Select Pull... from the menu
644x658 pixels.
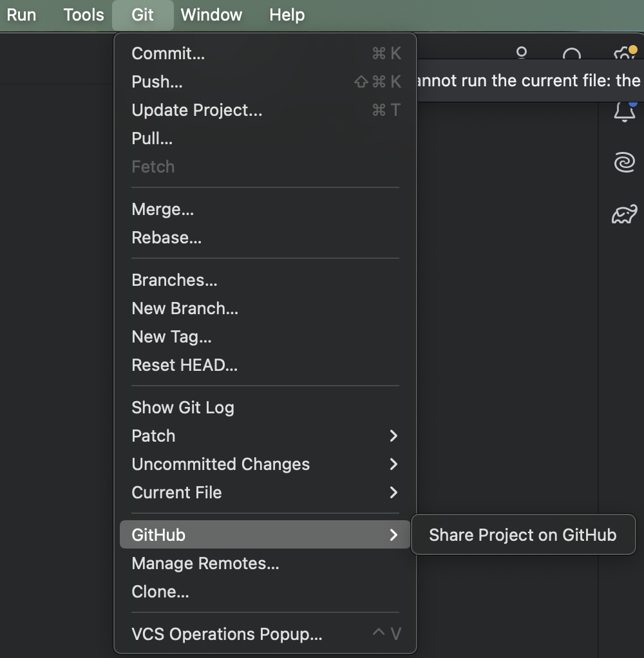tap(152, 138)
